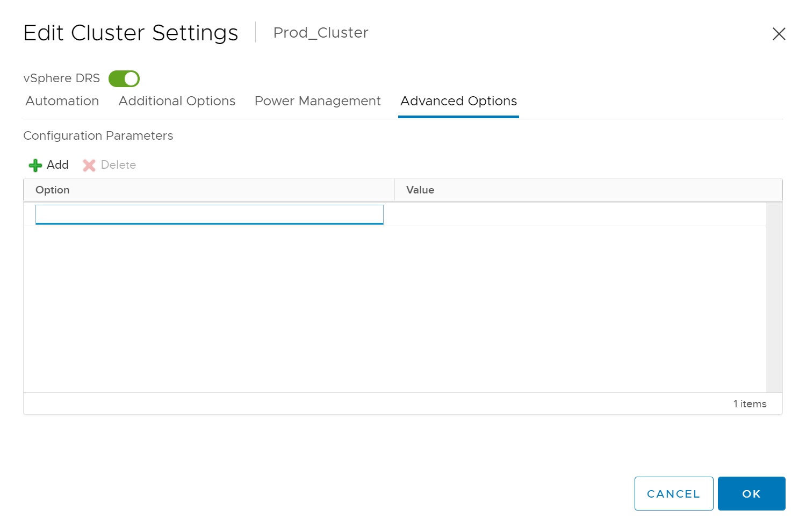Click the '1 items' count footer
The image size is (806, 532).
click(x=750, y=404)
